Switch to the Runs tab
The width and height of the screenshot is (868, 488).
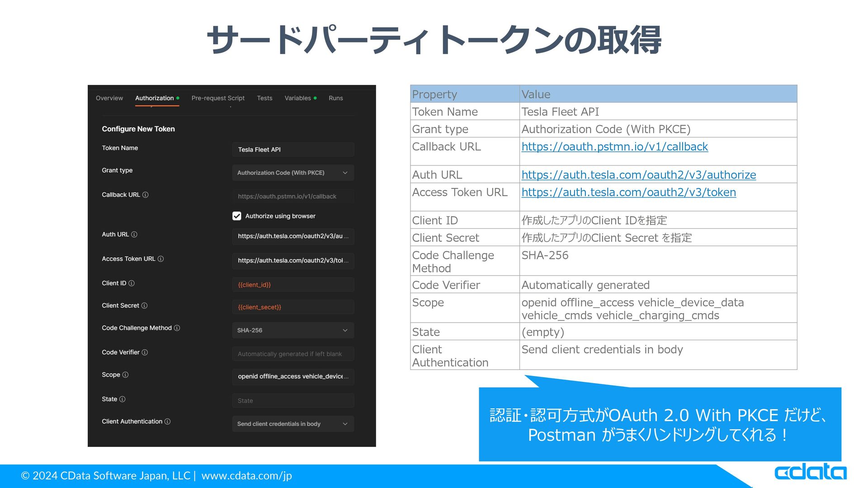coord(336,98)
